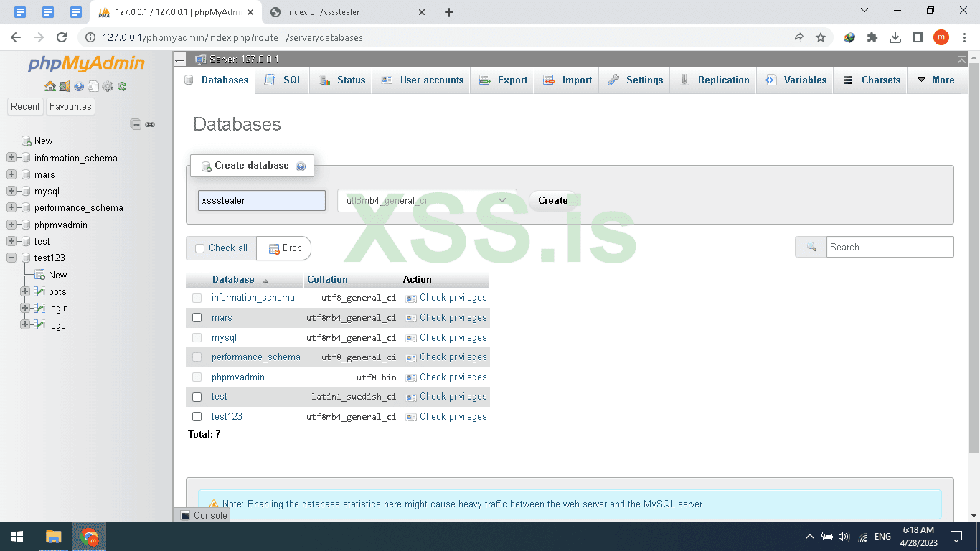Open File Explorer from taskbar
The height and width of the screenshot is (551, 980).
[54, 537]
